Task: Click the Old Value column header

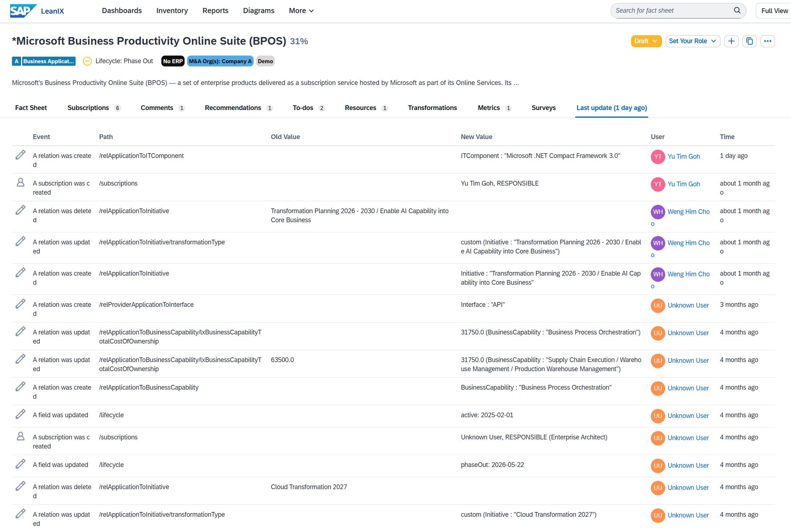Action: pyautogui.click(x=285, y=137)
